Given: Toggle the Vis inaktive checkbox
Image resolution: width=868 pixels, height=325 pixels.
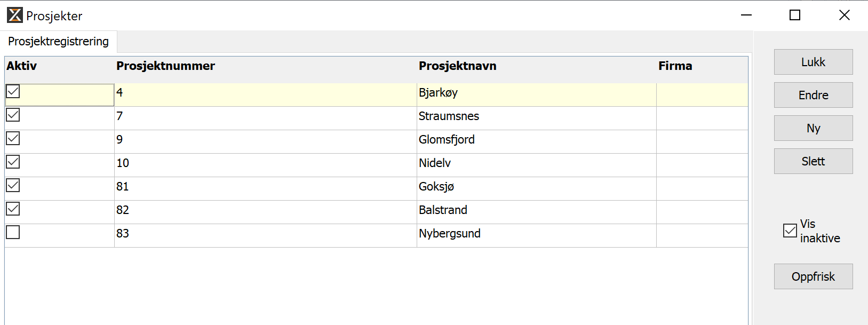Looking at the screenshot, I should click(x=790, y=231).
